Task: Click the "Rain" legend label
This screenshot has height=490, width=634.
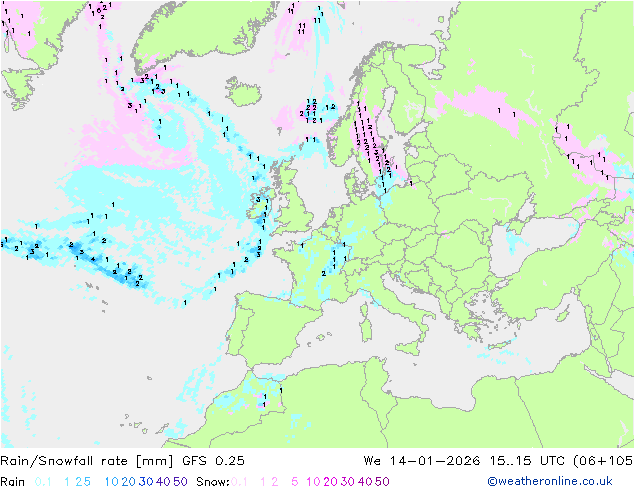Action: [13, 482]
